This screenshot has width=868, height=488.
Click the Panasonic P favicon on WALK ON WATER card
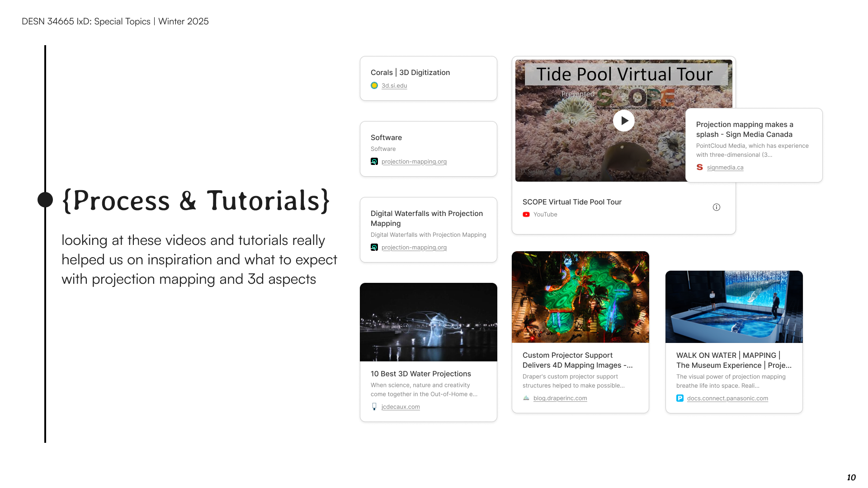click(x=680, y=398)
